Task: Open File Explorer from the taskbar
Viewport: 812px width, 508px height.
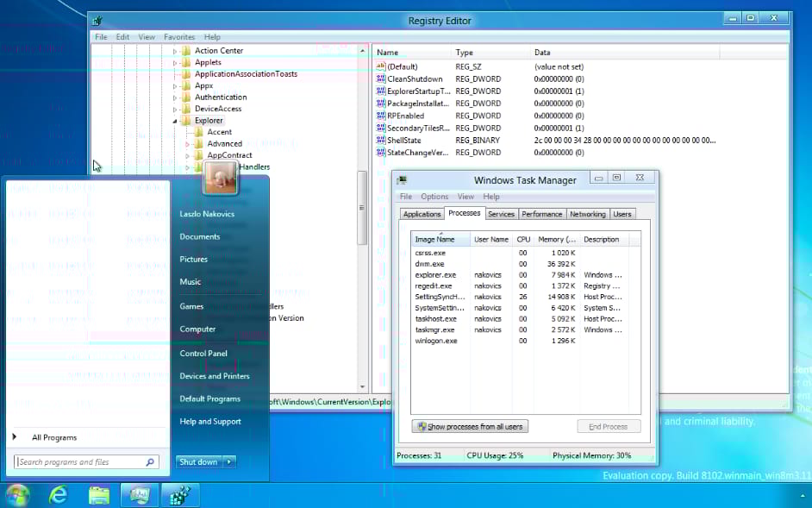Action: point(98,496)
